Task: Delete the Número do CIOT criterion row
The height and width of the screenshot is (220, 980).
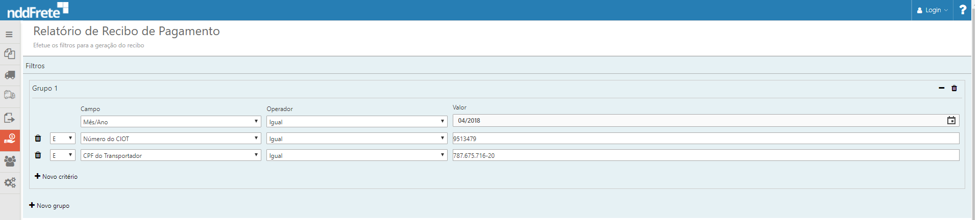Action: point(38,138)
